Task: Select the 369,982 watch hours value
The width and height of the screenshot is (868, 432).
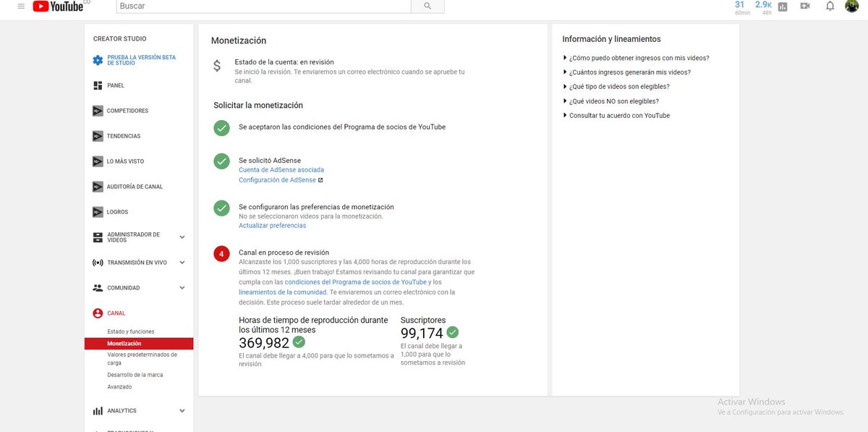Action: coord(264,343)
